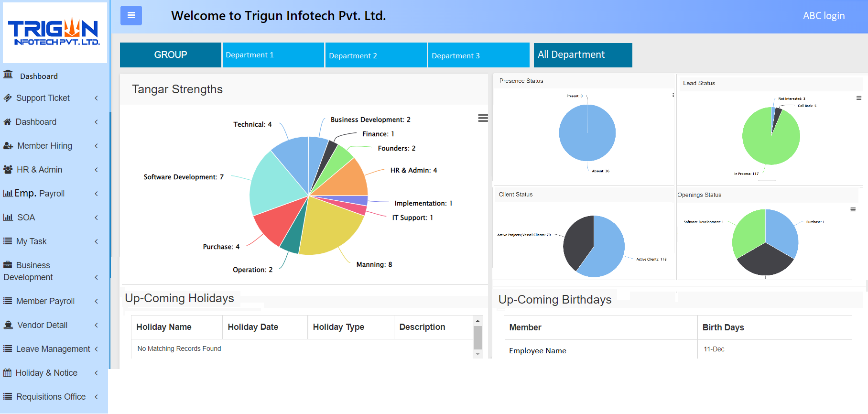Switch to Department 1 tab
The image size is (868, 414).
pos(273,55)
